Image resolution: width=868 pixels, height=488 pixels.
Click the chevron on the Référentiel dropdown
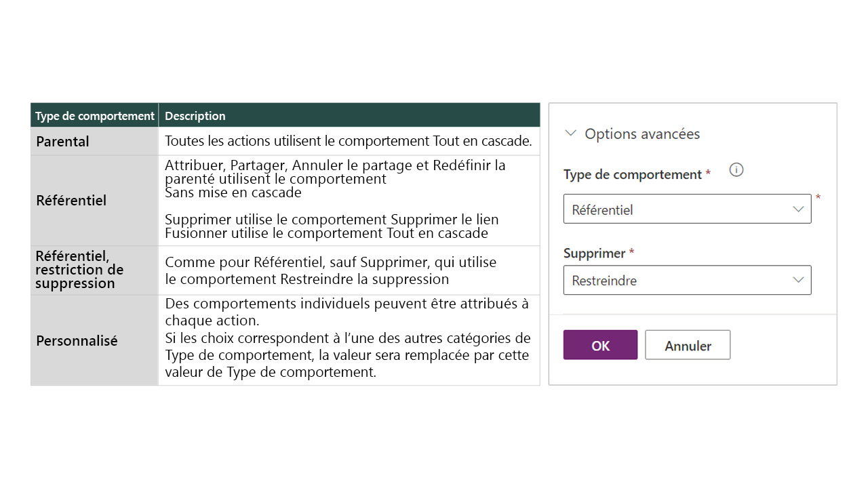[x=799, y=209]
